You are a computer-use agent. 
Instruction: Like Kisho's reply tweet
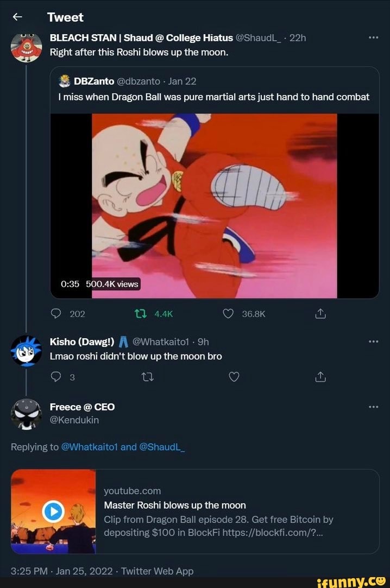234,377
